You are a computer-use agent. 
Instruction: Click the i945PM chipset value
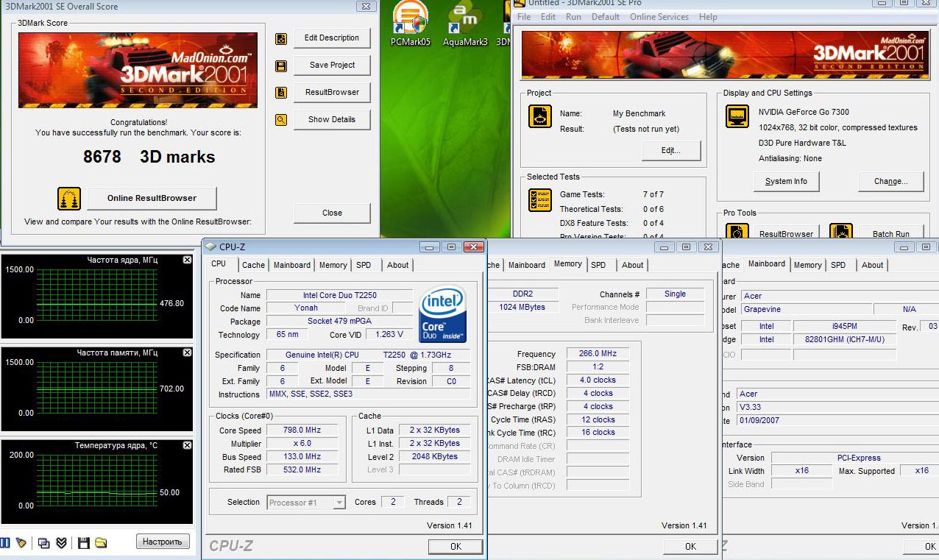pyautogui.click(x=844, y=326)
